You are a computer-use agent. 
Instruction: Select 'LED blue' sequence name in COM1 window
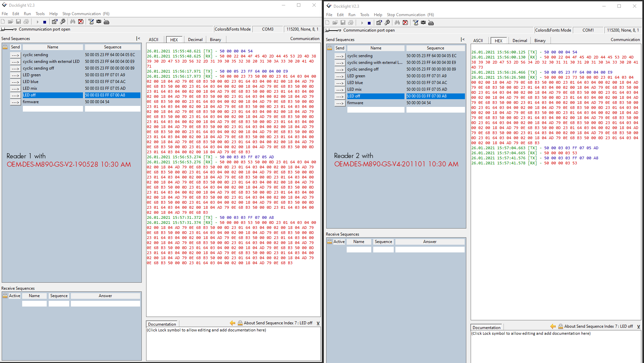[x=355, y=83]
